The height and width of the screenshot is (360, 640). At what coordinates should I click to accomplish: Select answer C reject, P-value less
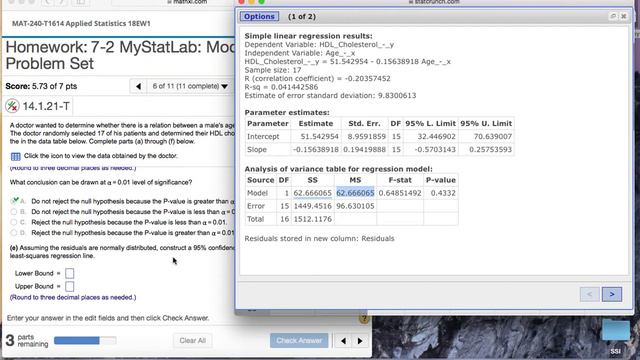coord(14,222)
